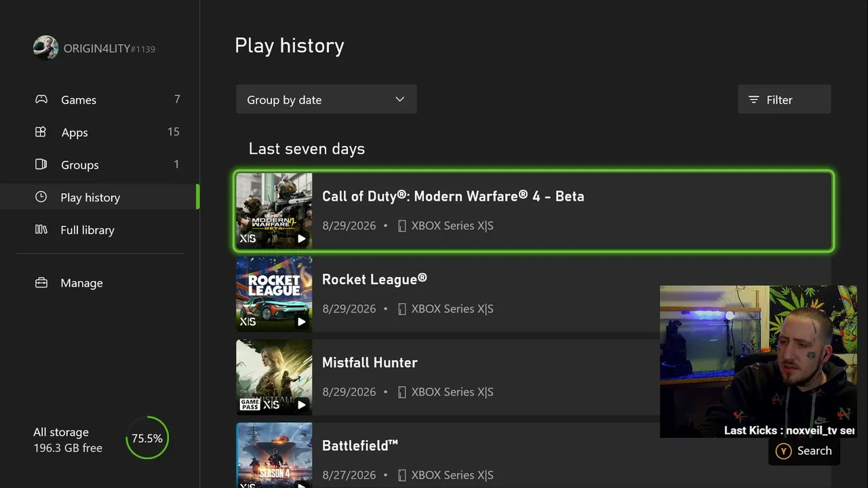Select the Mistfall Hunter history entry

click(x=534, y=378)
